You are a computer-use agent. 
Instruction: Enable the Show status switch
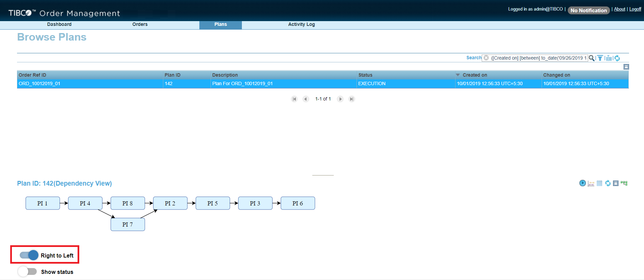coord(27,271)
